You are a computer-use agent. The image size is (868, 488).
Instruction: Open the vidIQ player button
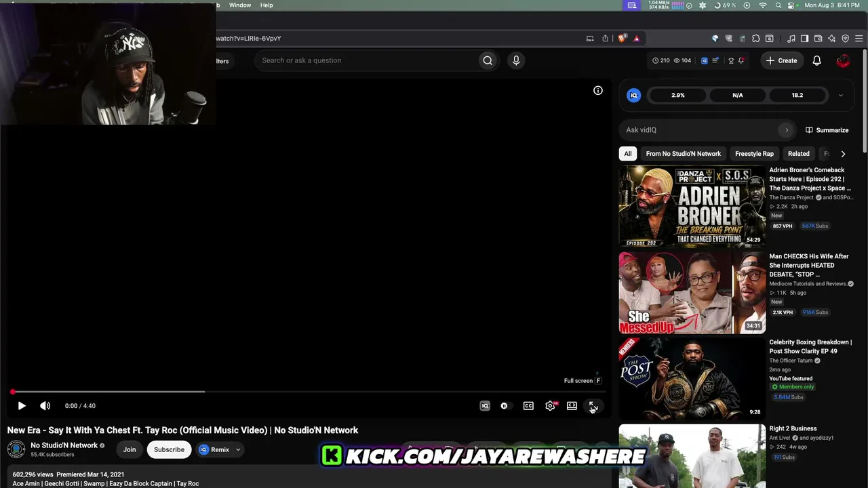[485, 406]
